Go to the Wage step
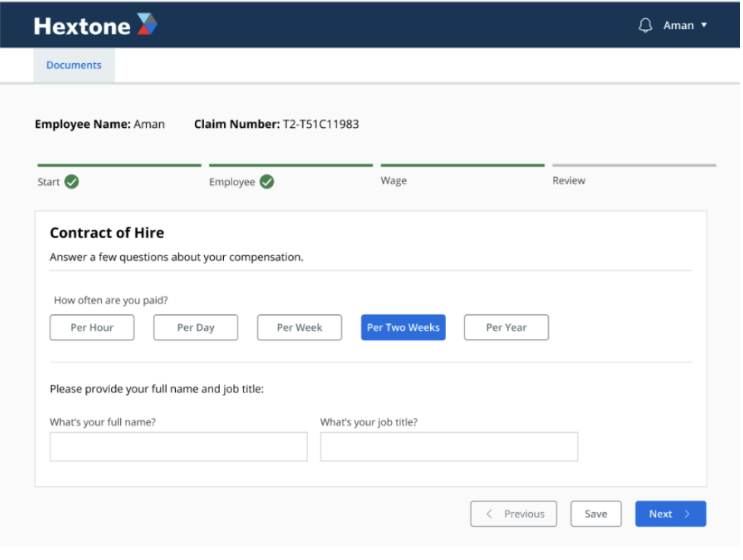 pos(394,181)
